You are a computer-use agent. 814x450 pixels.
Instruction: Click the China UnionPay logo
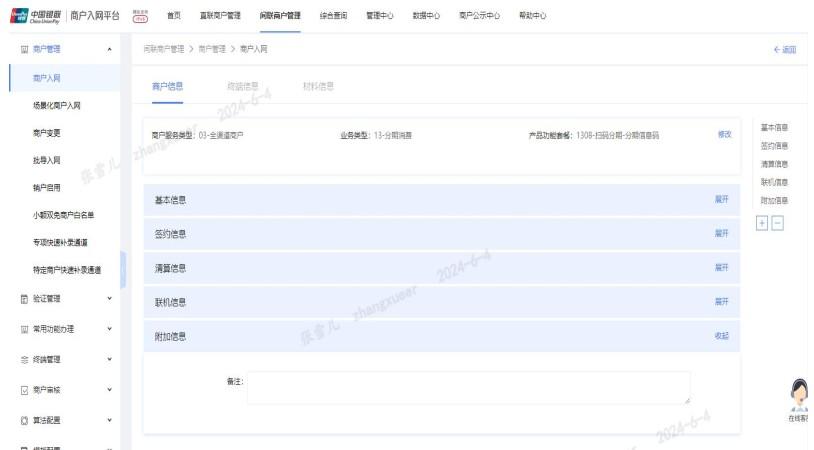32,15
